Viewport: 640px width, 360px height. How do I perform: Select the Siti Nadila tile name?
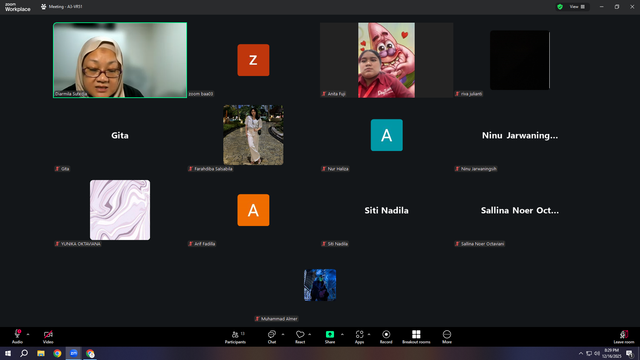coord(387,210)
